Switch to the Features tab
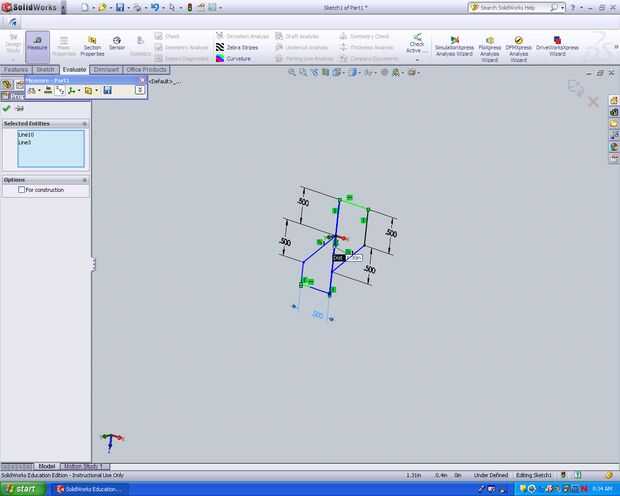This screenshot has height=496, width=620. pyautogui.click(x=16, y=70)
